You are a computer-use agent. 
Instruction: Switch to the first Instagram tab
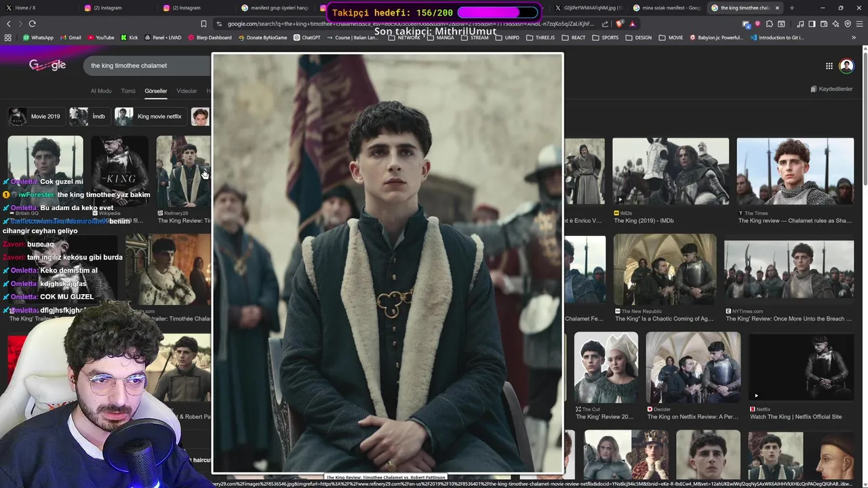pyautogui.click(x=119, y=7)
